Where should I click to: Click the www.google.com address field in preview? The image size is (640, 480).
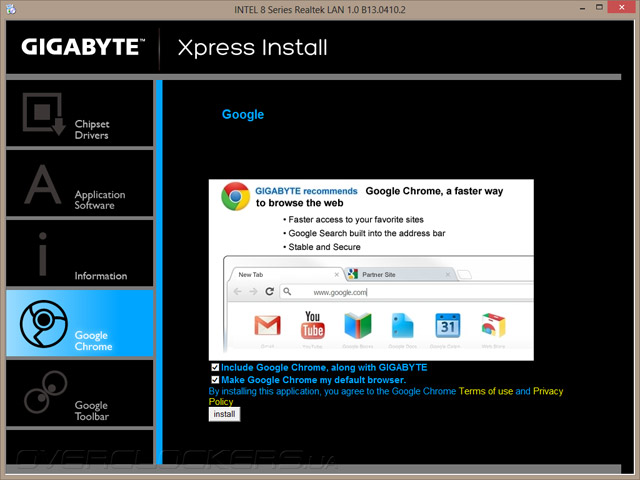point(406,292)
